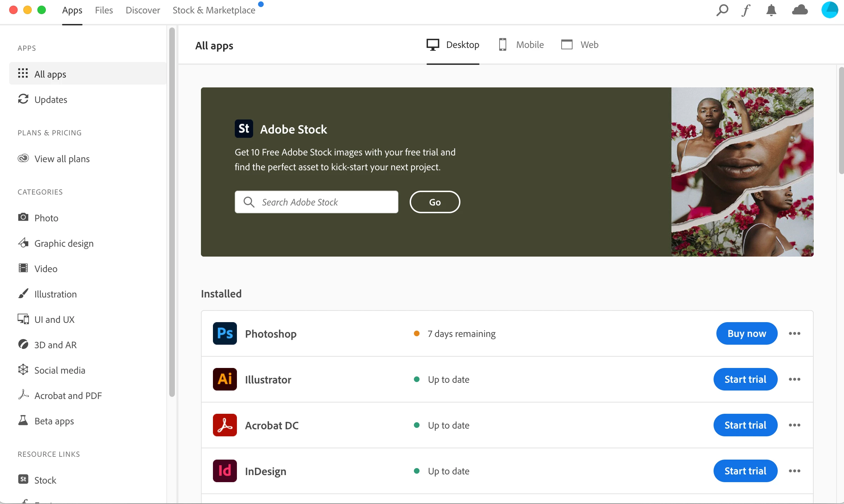The width and height of the screenshot is (844, 504).
Task: Select Graphic design category in sidebar
Action: tap(64, 244)
